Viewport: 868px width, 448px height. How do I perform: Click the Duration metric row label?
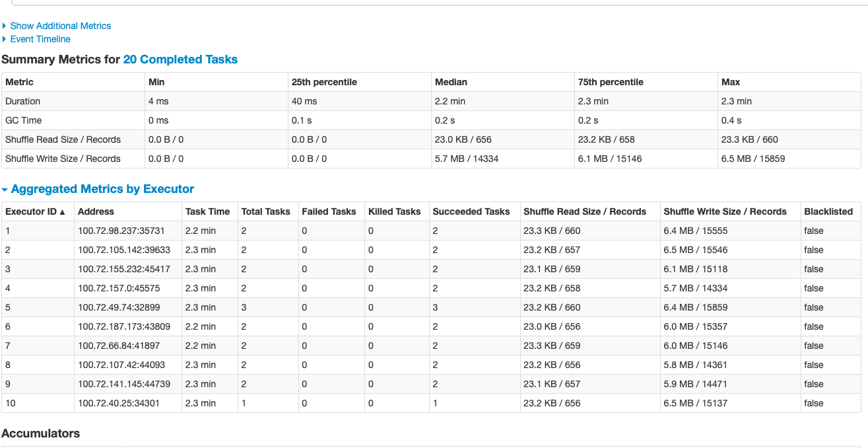tap(22, 101)
